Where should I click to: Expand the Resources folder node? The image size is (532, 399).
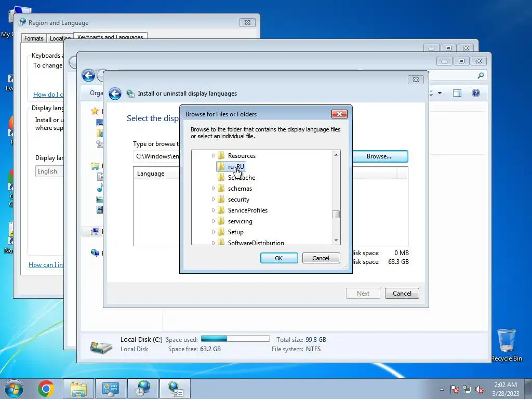coord(214,156)
